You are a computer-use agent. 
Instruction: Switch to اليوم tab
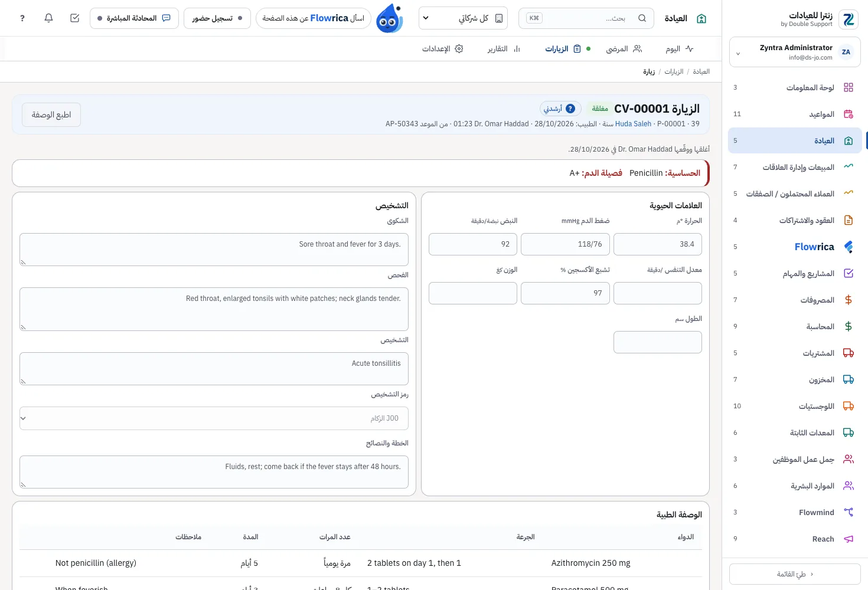pos(680,49)
